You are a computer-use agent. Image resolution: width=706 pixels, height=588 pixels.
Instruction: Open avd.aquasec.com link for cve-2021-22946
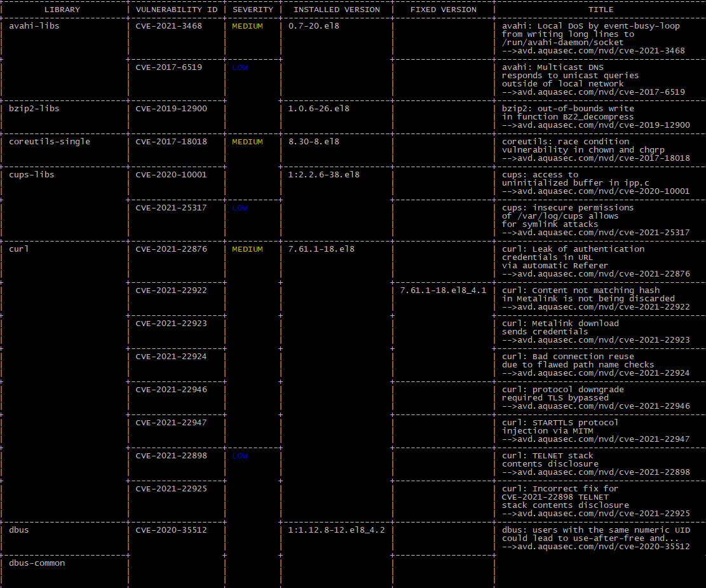596,406
